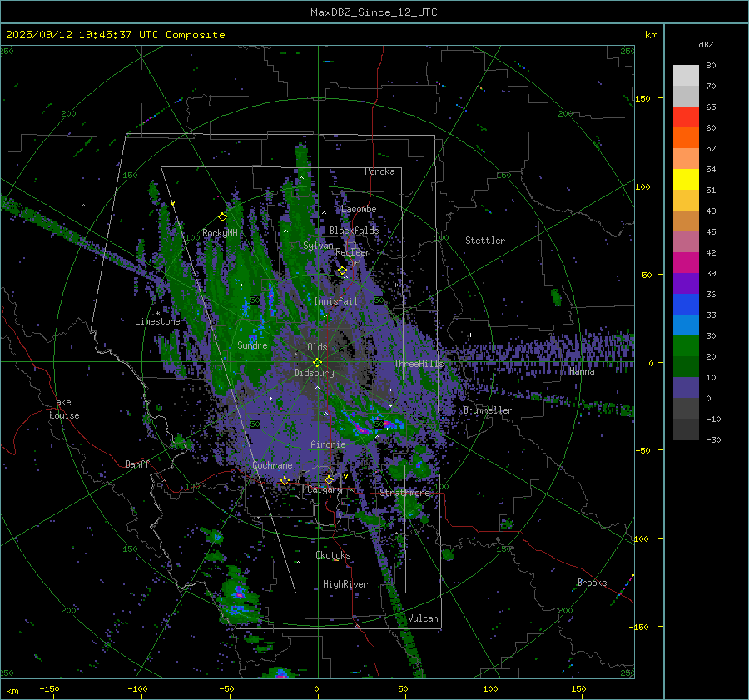Viewport: 749px width, 700px height.
Task: Click the Cochrane town label
Action: 272,465
